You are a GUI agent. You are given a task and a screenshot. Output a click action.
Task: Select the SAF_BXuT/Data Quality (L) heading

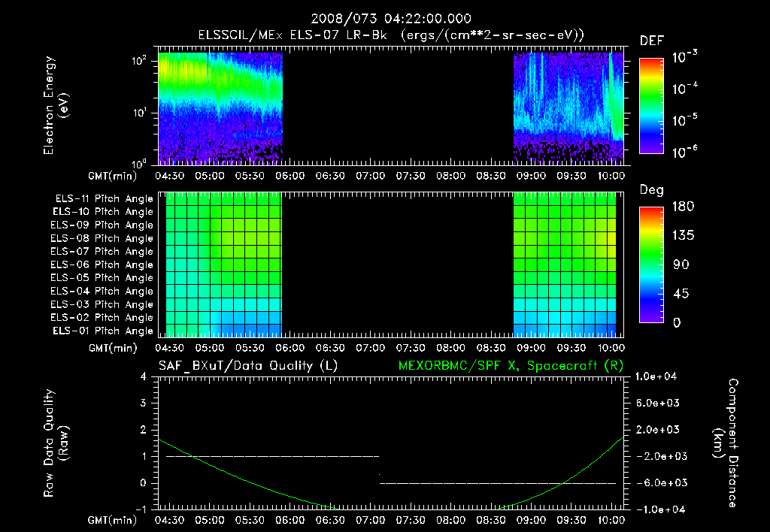point(248,366)
